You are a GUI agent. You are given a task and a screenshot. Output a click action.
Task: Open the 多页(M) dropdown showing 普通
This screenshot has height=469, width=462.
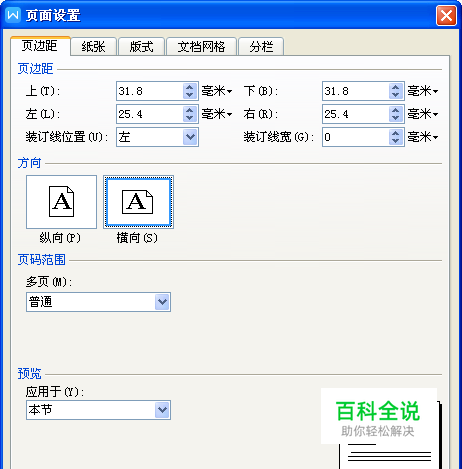tap(98, 302)
